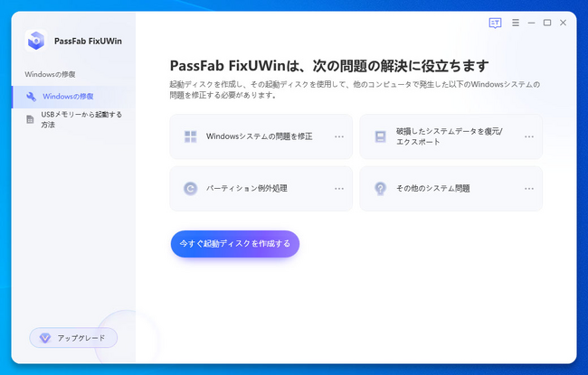Click the PassFab FixUWin logo icon
The height and width of the screenshot is (375, 588).
pos(35,40)
